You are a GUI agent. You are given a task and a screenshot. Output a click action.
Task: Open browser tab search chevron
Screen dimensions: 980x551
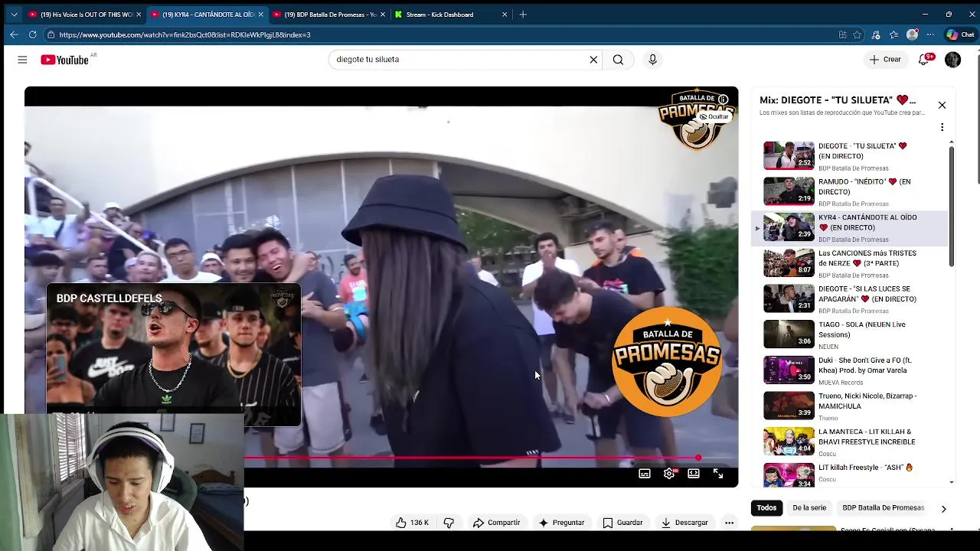[x=14, y=15]
